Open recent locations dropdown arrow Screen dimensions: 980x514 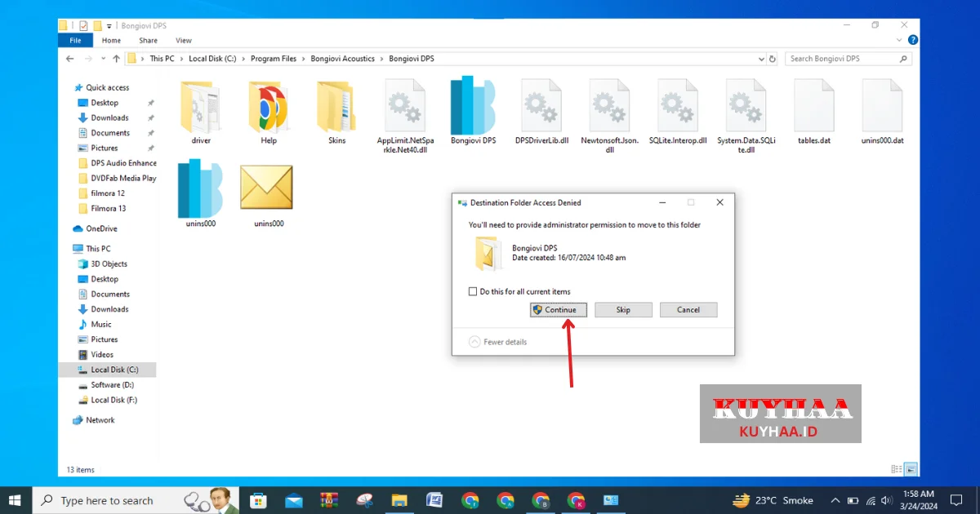(103, 59)
